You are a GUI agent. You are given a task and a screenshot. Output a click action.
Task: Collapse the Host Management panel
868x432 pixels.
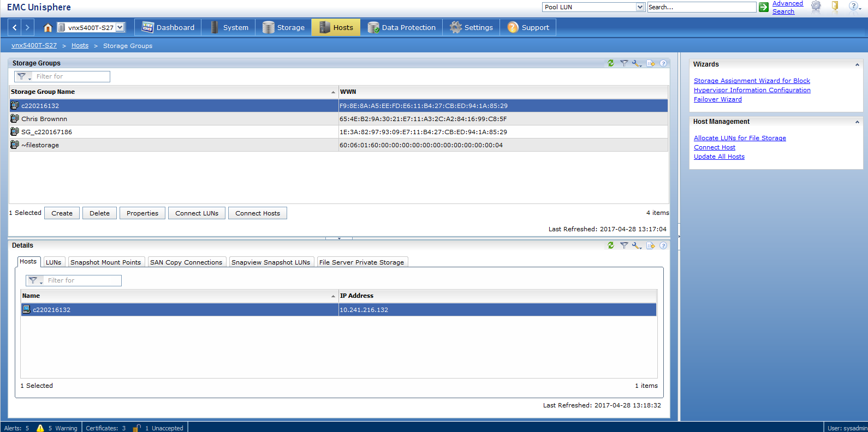(857, 122)
